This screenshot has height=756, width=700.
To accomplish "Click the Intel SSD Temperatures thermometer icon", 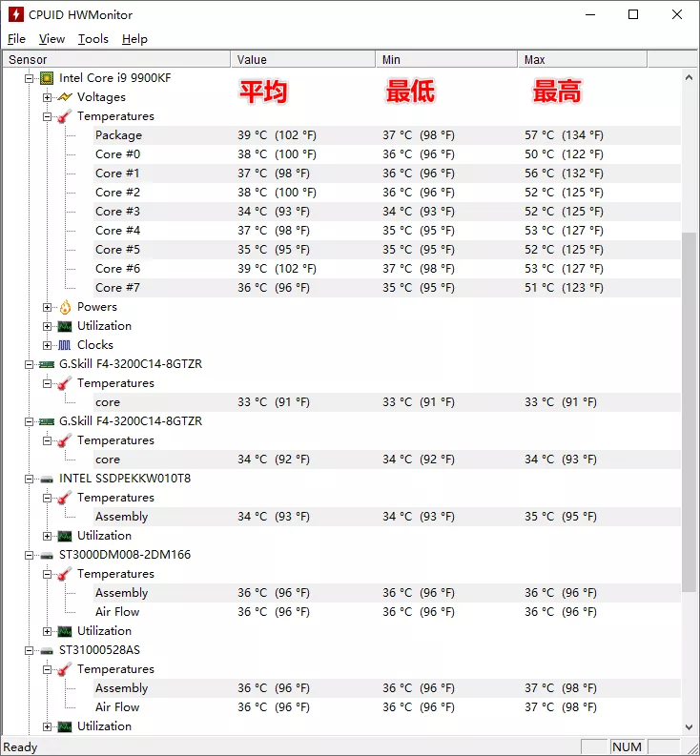I will tap(65, 498).
